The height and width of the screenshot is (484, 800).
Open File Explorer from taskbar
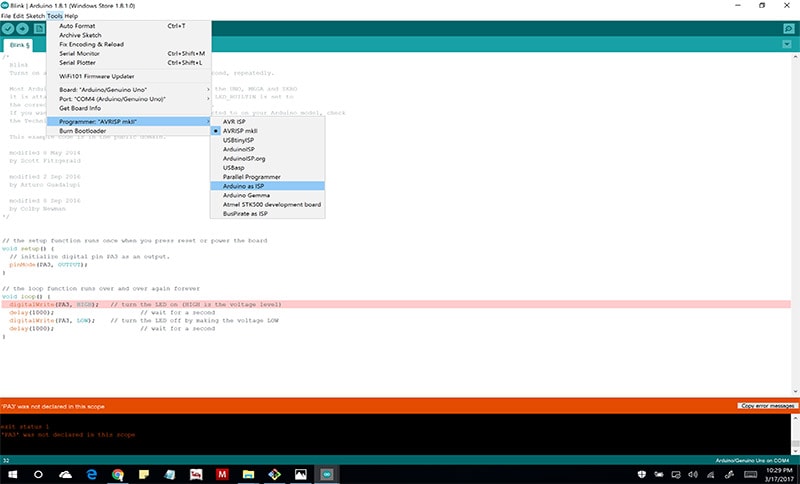[248, 474]
